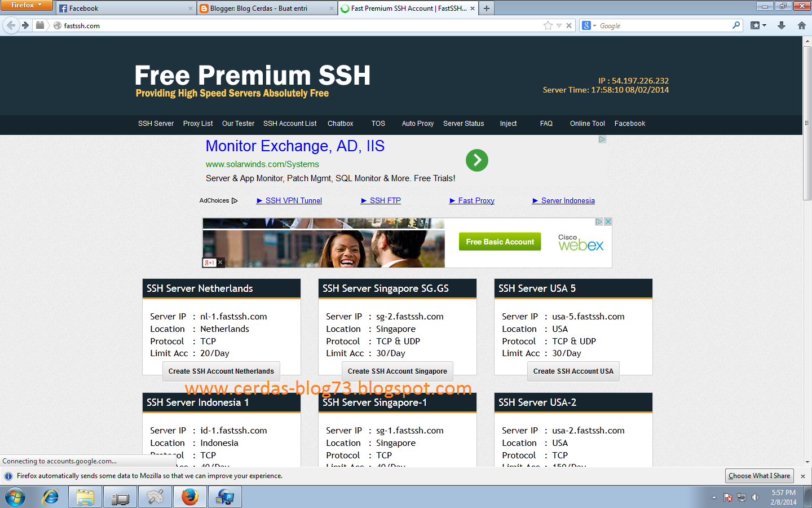
Task: Go back with the browser back arrow
Action: [x=11, y=25]
